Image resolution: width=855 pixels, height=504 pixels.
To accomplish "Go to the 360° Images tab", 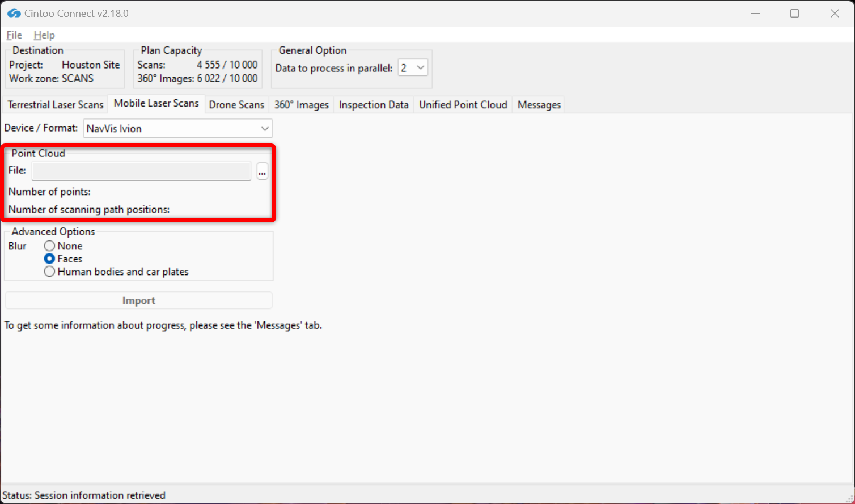I will click(302, 105).
